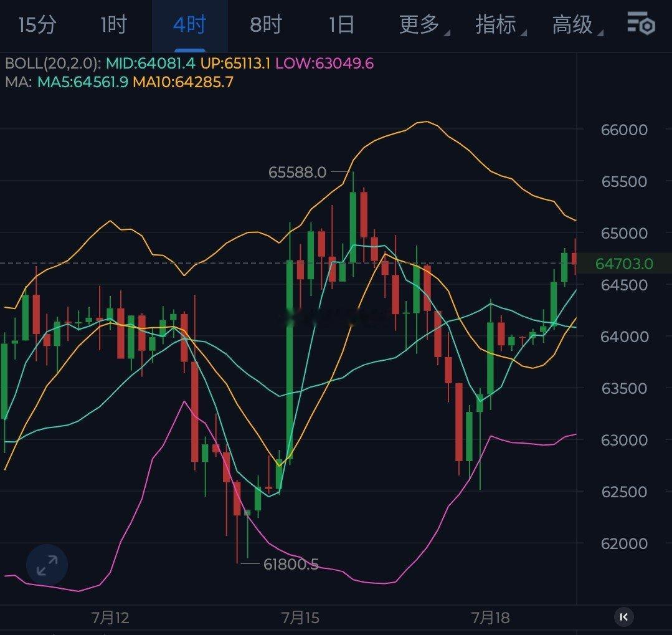Click the 65500 price axis label
This screenshot has width=672, height=635.
pyautogui.click(x=624, y=181)
